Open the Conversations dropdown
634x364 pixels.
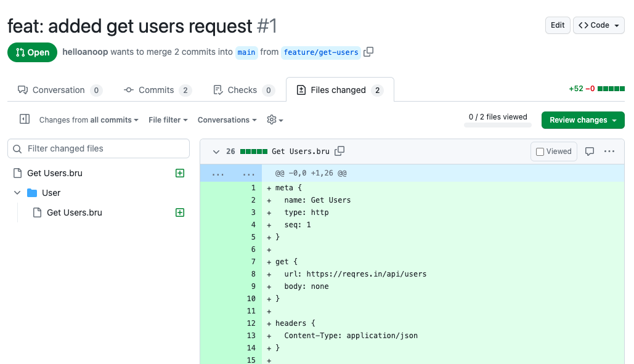pos(227,119)
